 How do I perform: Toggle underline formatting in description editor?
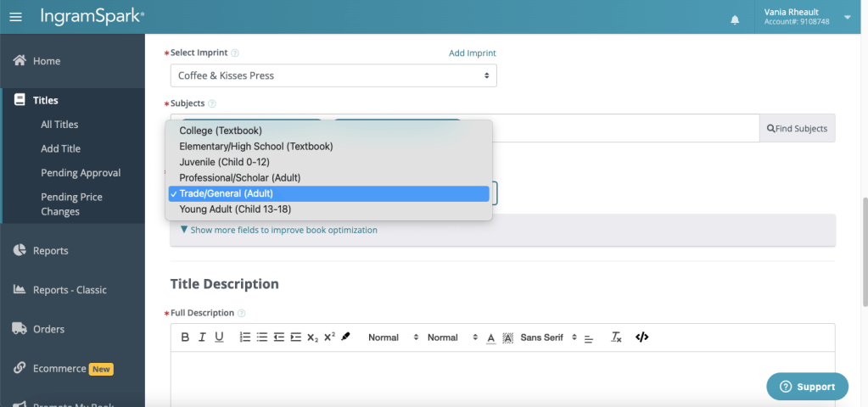tap(219, 337)
